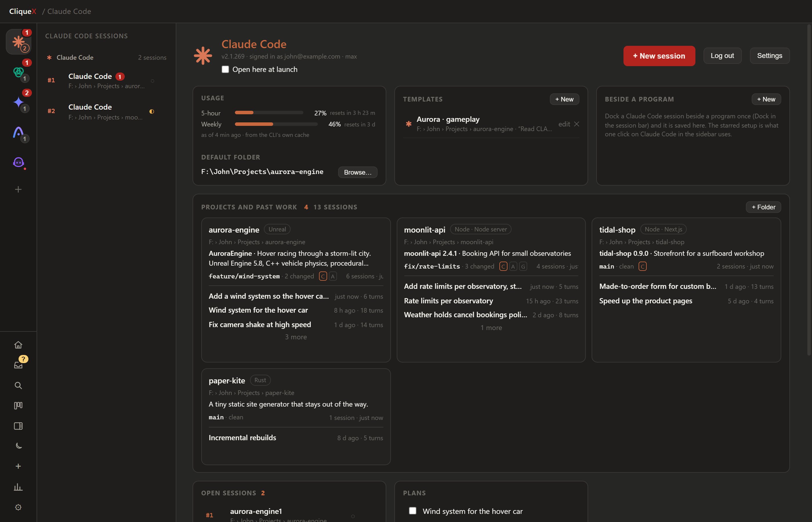
Task: Open the tidal-shop project title
Action: (x=617, y=230)
